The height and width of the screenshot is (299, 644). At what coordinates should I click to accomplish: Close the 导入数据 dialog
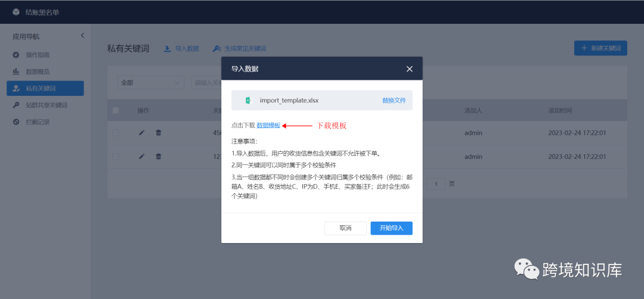pyautogui.click(x=410, y=69)
